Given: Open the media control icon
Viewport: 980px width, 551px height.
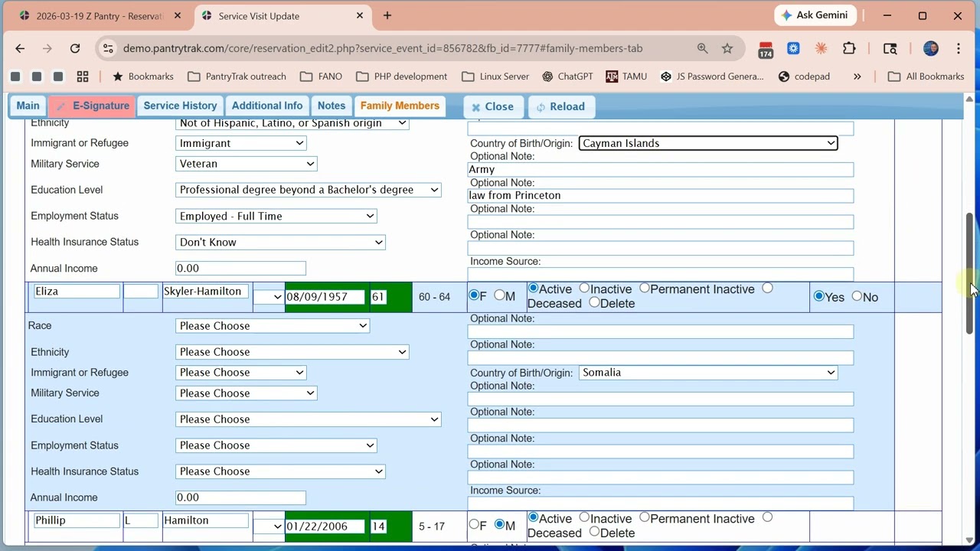Looking at the screenshot, I should (890, 48).
